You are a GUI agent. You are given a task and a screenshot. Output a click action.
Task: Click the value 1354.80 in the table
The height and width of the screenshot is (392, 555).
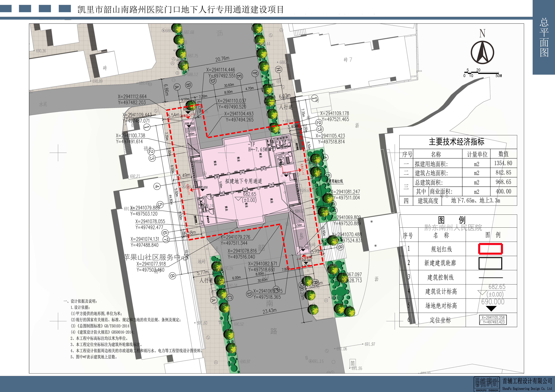click(503, 163)
